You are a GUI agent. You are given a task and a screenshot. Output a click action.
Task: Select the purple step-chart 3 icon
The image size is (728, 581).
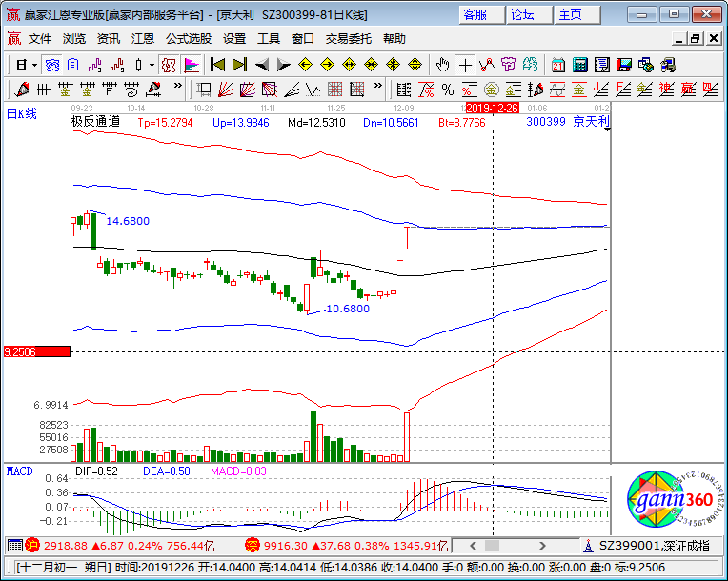pyautogui.click(x=95, y=65)
